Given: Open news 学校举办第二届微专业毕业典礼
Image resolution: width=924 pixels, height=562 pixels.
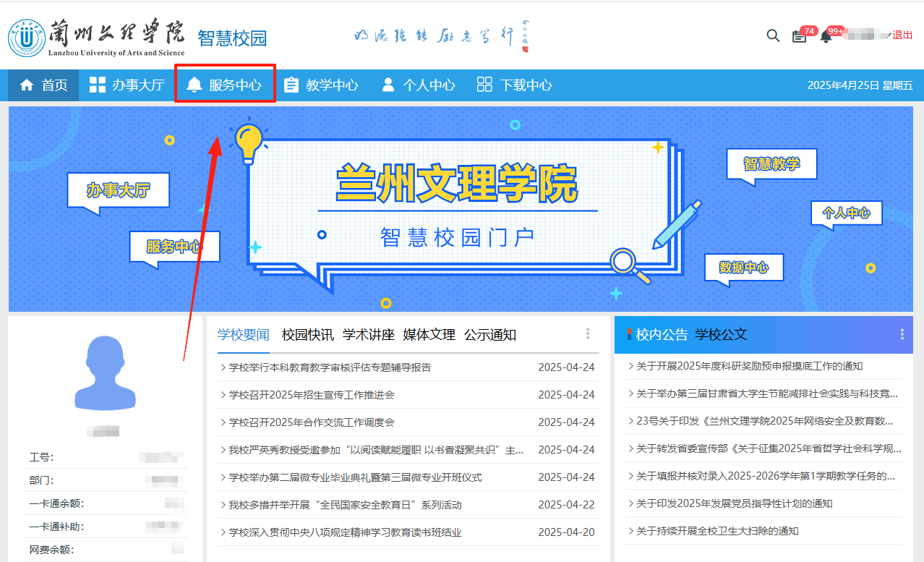Looking at the screenshot, I should point(355,477).
